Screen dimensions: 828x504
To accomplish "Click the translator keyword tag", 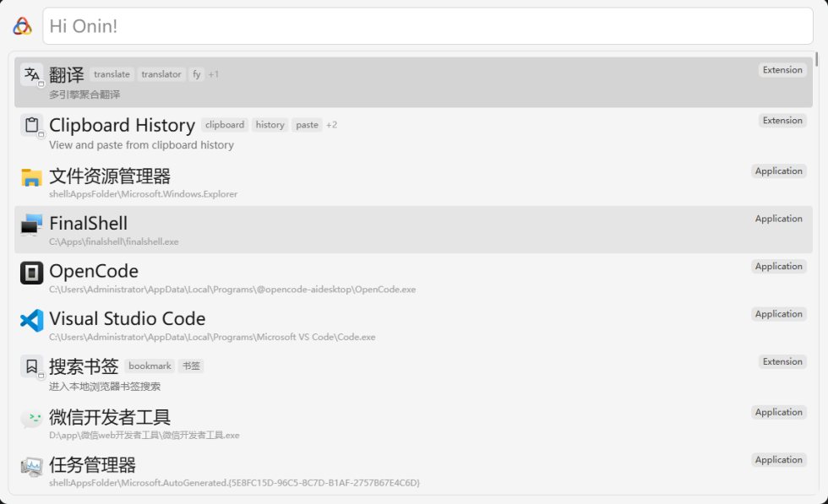I will [x=161, y=74].
